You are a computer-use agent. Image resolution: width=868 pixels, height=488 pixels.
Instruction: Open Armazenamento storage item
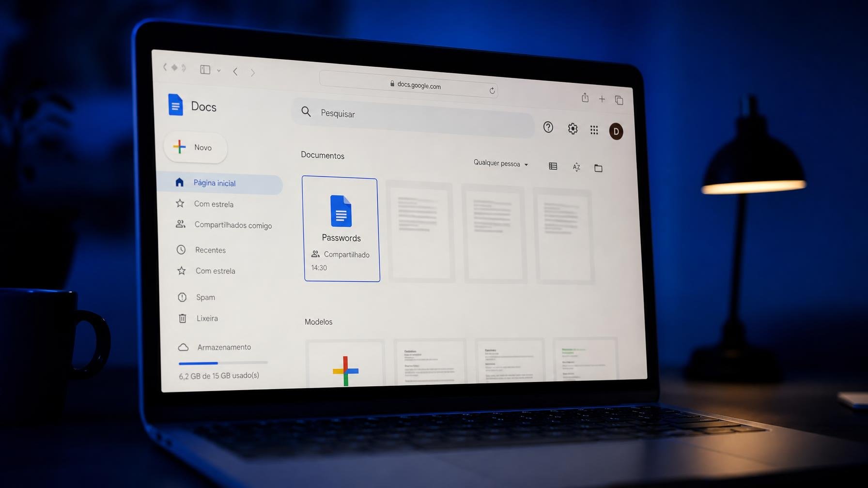[215, 347]
